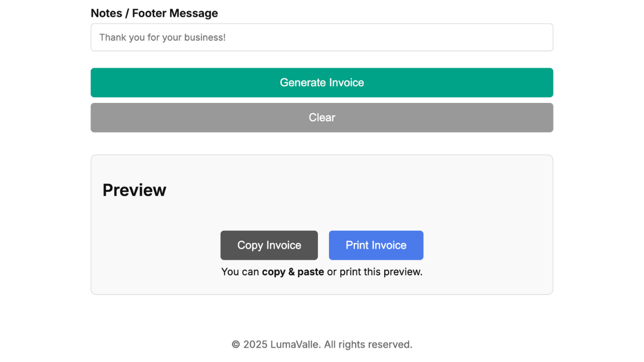Click the "2025" year in footer
This screenshot has width=644, height=362.
[x=255, y=344]
